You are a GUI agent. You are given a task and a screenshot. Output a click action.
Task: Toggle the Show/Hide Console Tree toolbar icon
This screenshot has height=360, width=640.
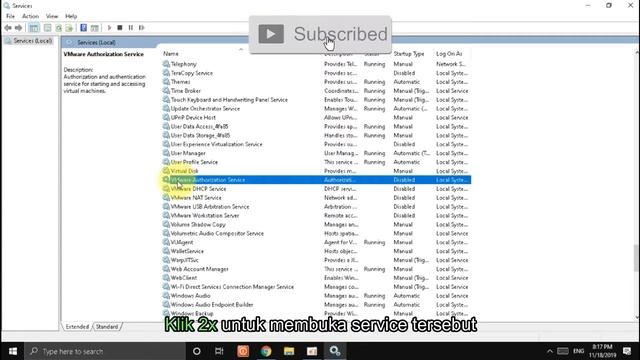tap(34, 28)
